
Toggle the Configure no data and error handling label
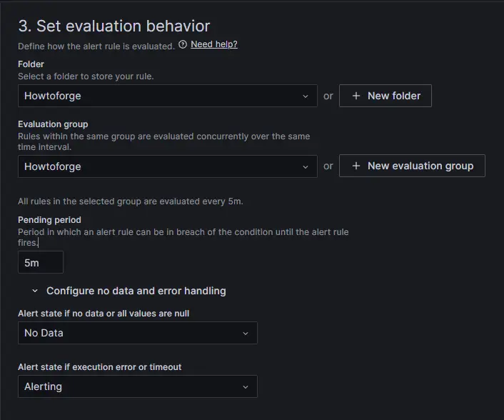[136, 291]
